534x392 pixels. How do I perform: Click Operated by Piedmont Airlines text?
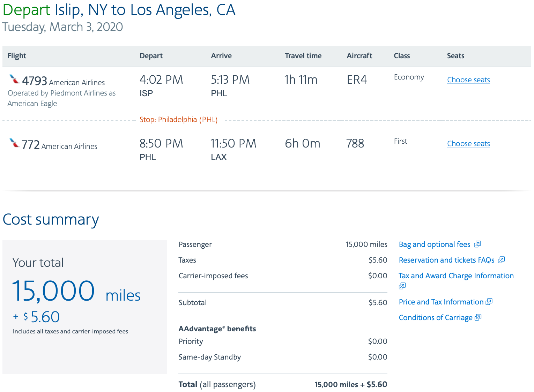(61, 98)
